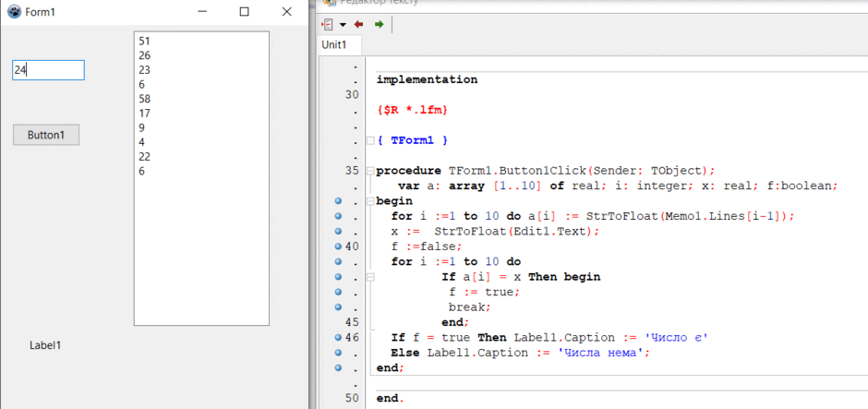Place cursor on final 'end.' line

pos(391,399)
